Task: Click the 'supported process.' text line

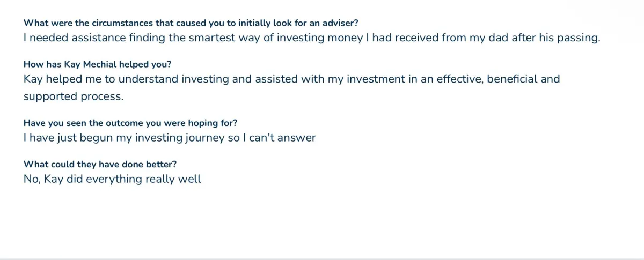Action: click(74, 97)
